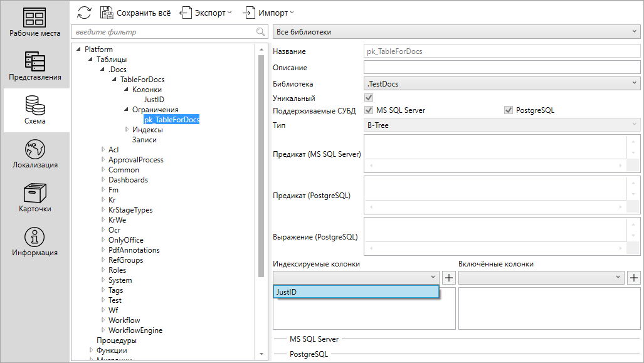Toggle the Уникальный checkbox
Screen dimensions: 644x363
pos(369,98)
